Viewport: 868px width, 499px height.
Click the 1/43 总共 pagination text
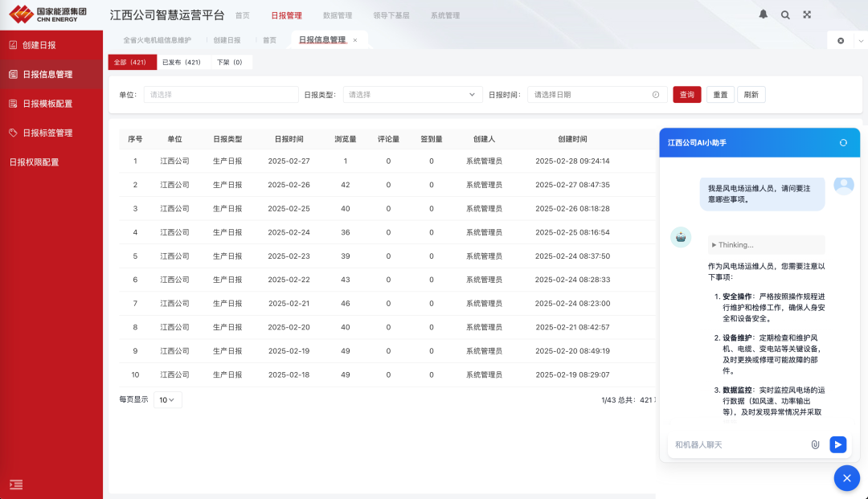(628, 400)
